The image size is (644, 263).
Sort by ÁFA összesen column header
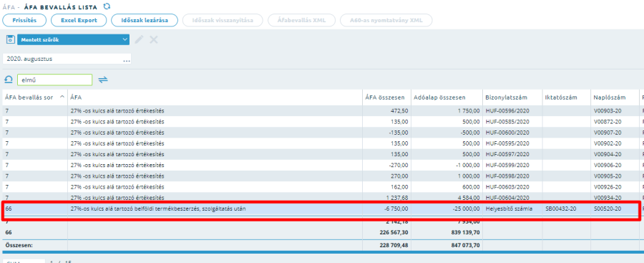386,97
